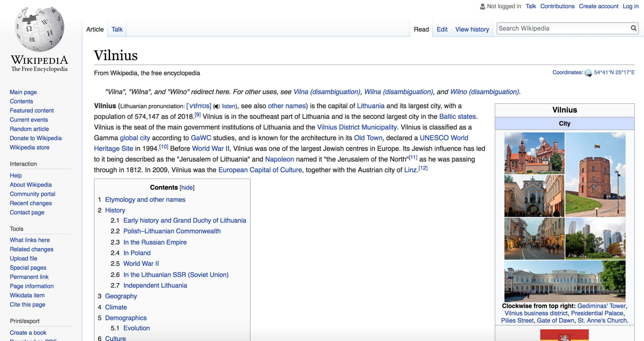
Task: Click the Log in link
Action: click(x=630, y=6)
